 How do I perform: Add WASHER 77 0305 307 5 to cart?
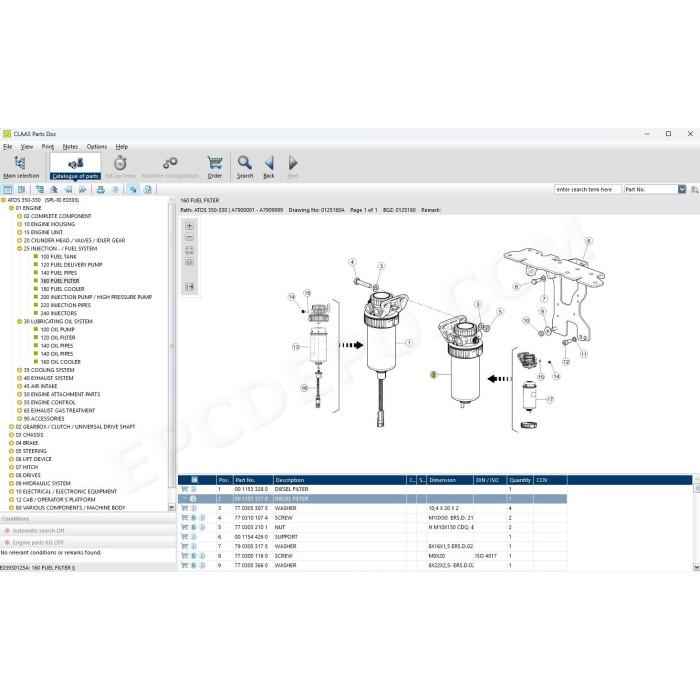pos(184,508)
